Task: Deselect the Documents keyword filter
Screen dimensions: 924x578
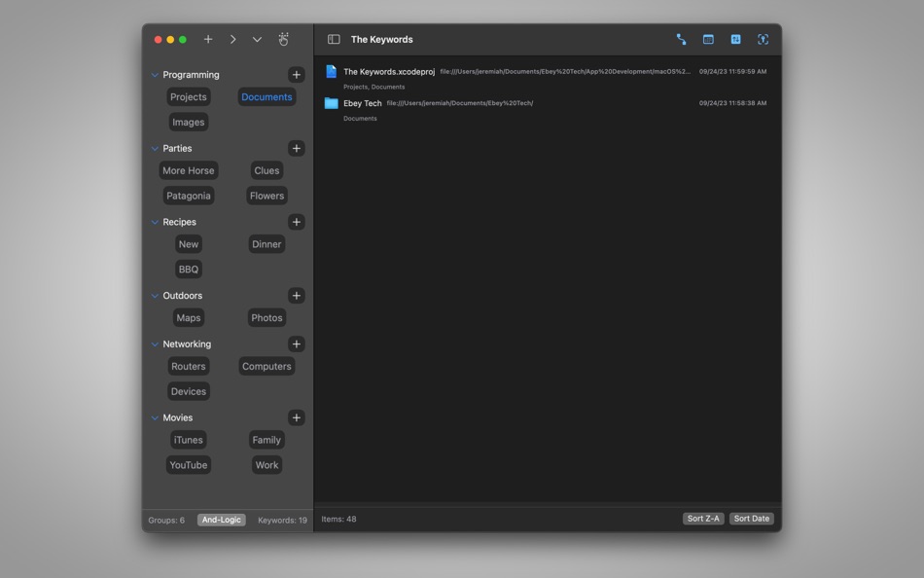Action: [267, 96]
